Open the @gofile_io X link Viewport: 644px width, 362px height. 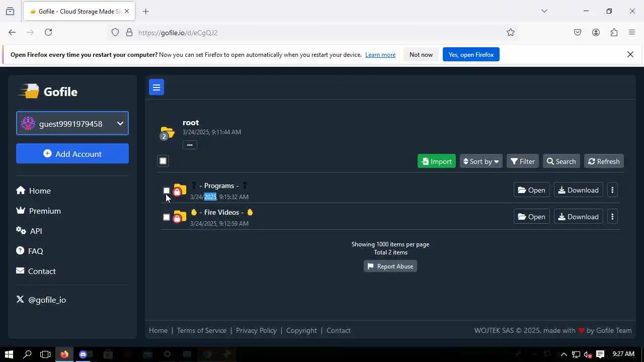(41, 300)
